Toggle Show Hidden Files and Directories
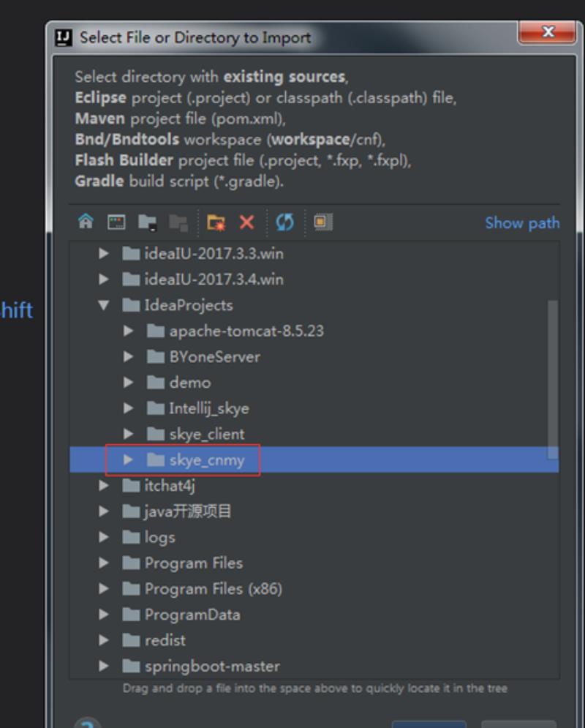Image resolution: width=585 pixels, height=728 pixels. pyautogui.click(x=323, y=222)
